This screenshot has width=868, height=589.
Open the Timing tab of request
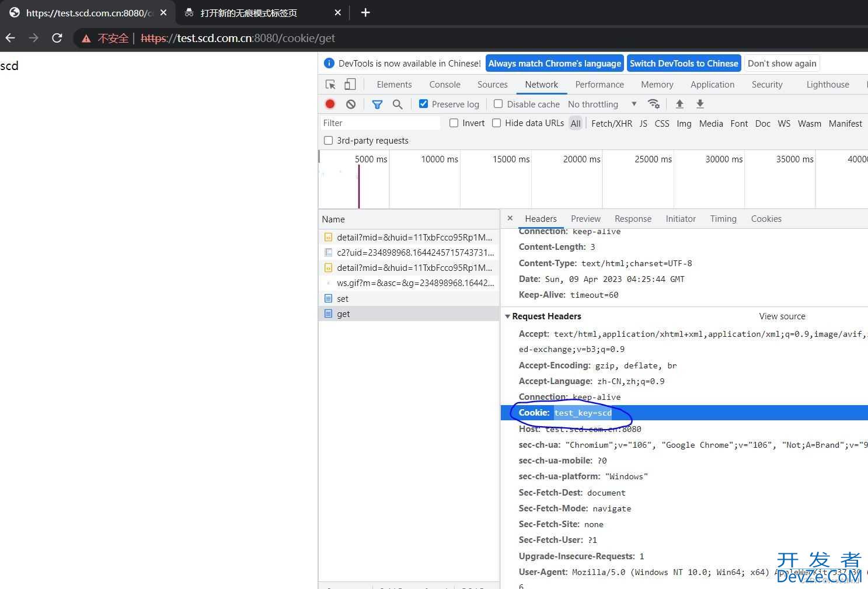pos(723,219)
